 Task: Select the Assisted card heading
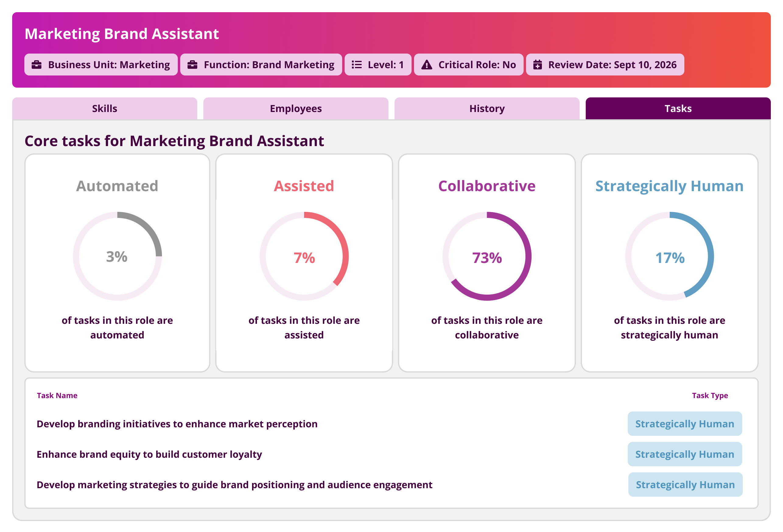click(x=304, y=186)
